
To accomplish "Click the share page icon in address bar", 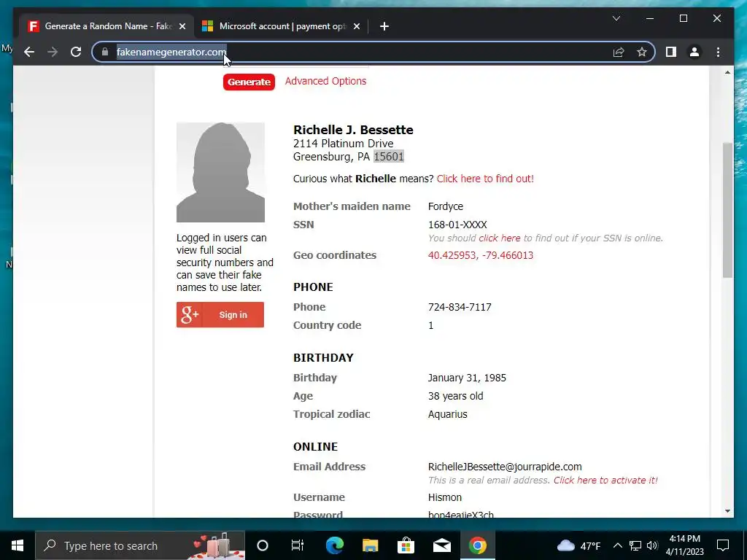I will (619, 52).
